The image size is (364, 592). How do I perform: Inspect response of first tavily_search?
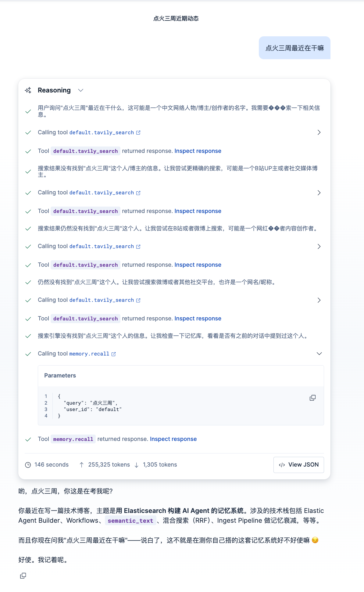198,151
